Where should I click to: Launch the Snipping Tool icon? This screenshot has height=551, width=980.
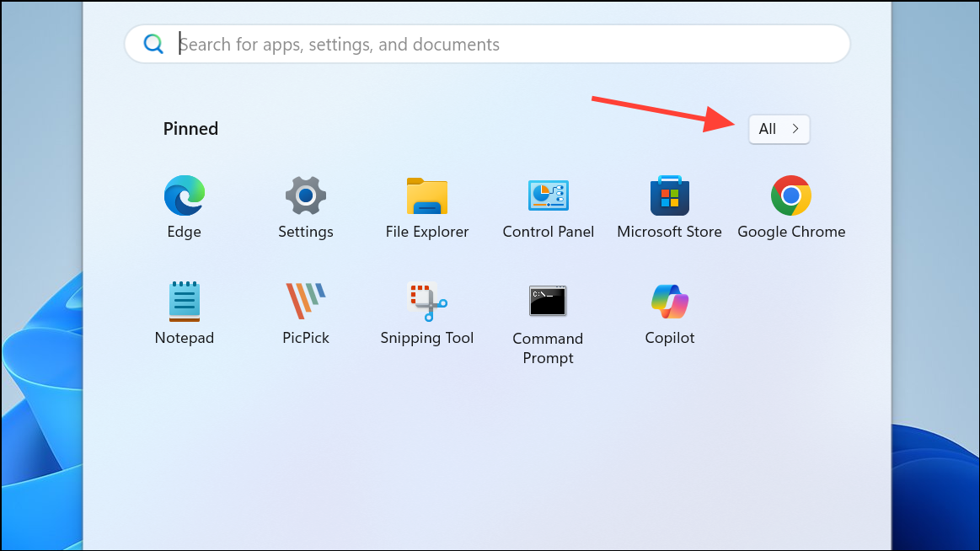coord(427,301)
